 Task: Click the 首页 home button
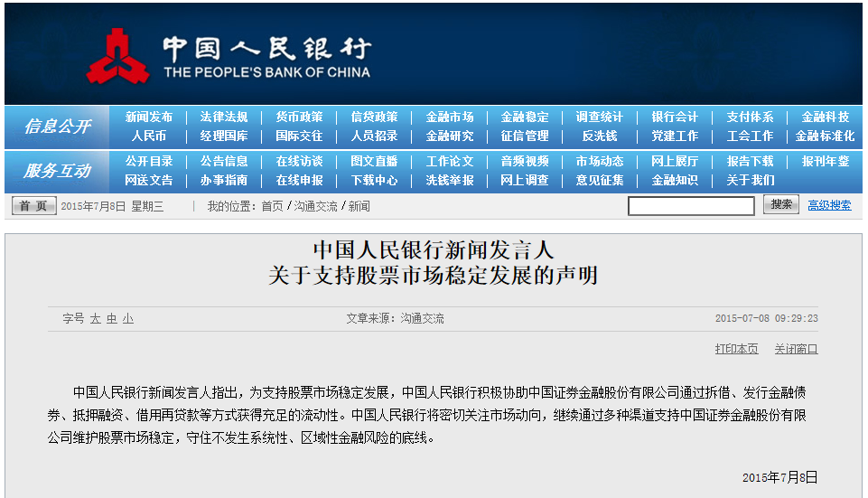(34, 206)
